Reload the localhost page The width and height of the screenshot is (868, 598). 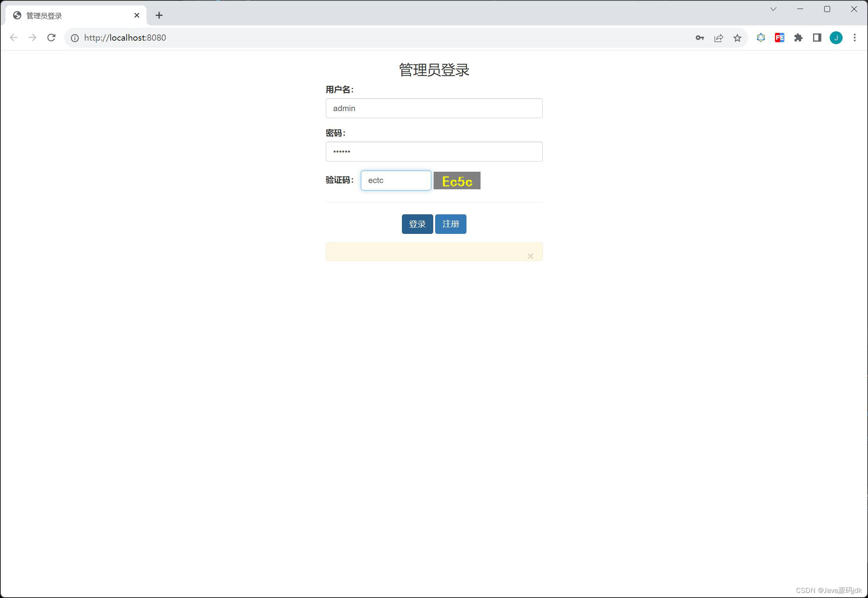pyautogui.click(x=51, y=38)
